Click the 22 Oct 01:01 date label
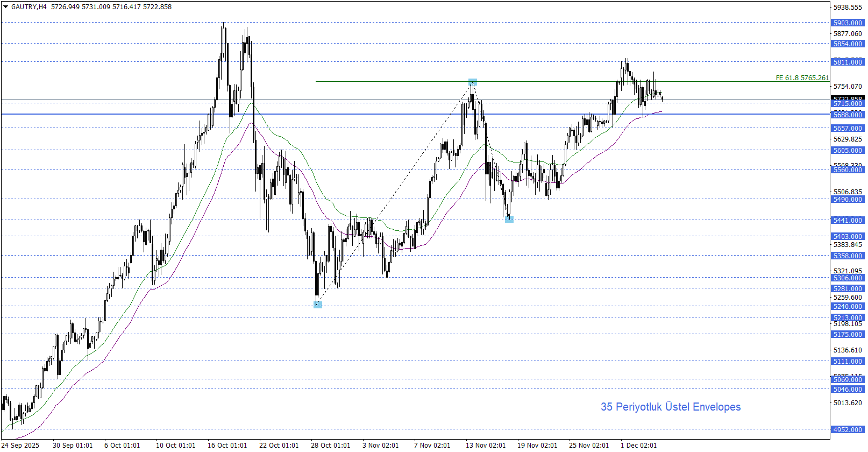Image resolution: width=868 pixels, height=452 pixels. click(279, 445)
